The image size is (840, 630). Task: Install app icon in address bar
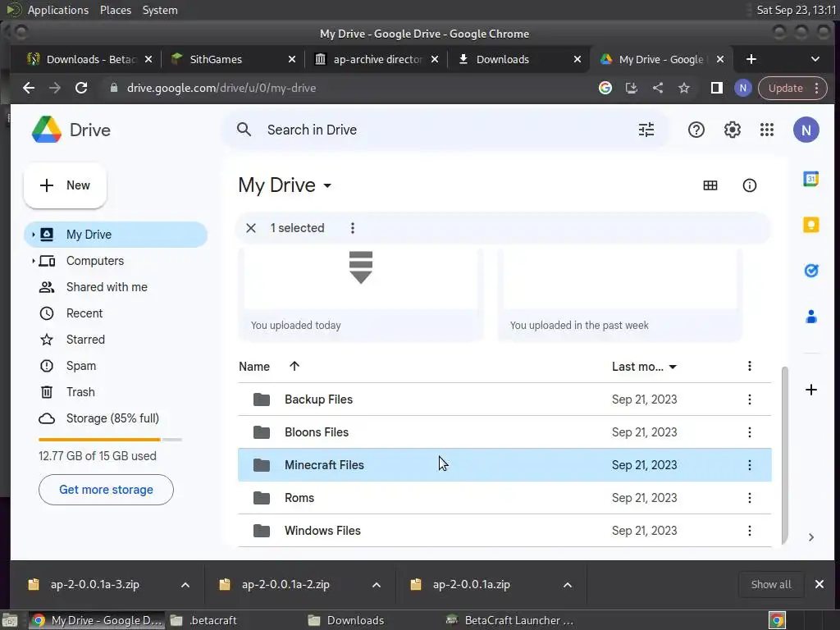click(x=631, y=88)
